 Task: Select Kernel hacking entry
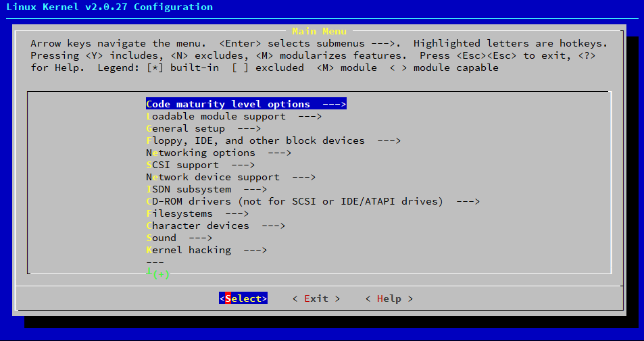point(207,250)
